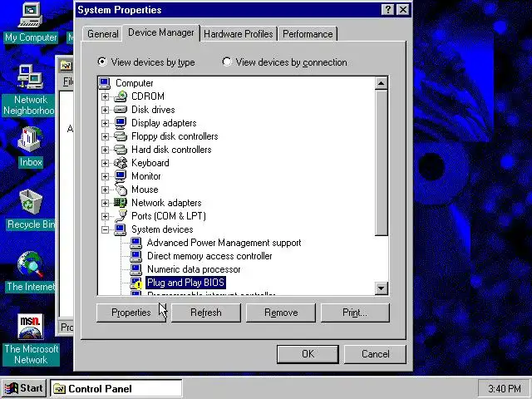Click the Advanced Power Management support icon
532x399 pixels.
(x=136, y=243)
